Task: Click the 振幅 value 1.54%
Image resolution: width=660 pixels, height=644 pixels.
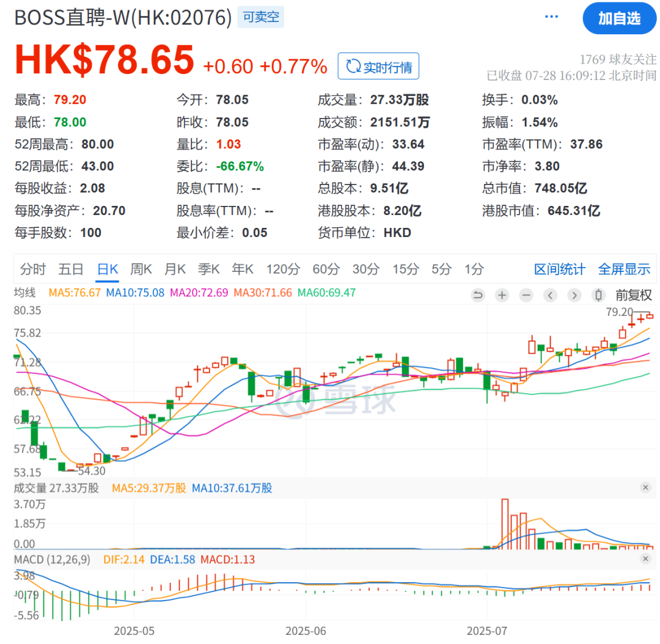Action: (540, 122)
